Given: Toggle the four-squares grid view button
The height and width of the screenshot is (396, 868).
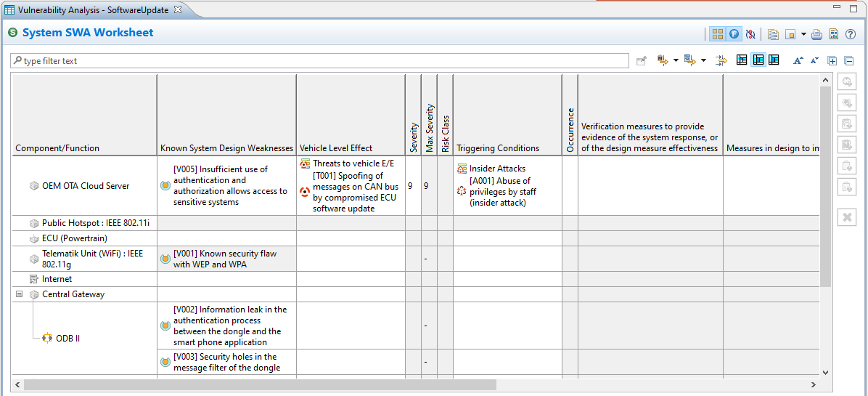Looking at the screenshot, I should point(717,34).
